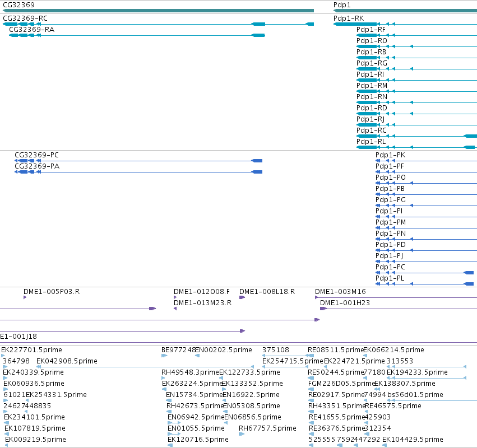The image size is (477, 448).
Task: Click the Pdp1-PC CDS label
Action: point(390,267)
